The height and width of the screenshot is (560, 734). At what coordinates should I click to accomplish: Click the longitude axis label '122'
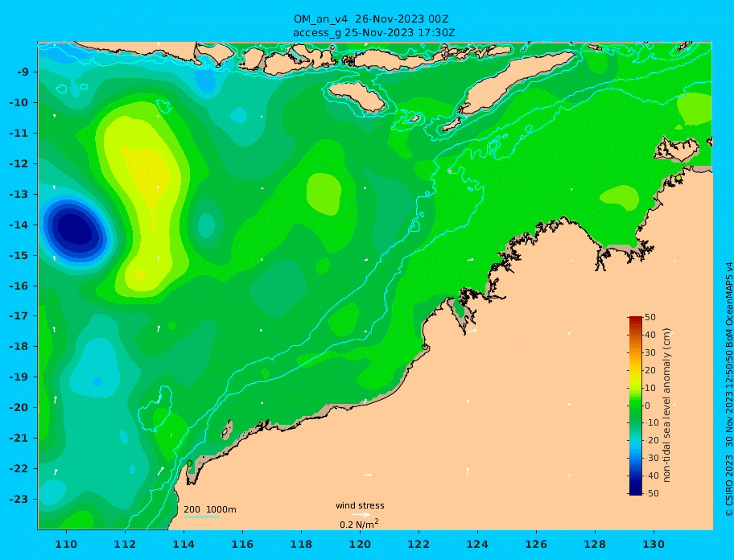[x=419, y=545]
